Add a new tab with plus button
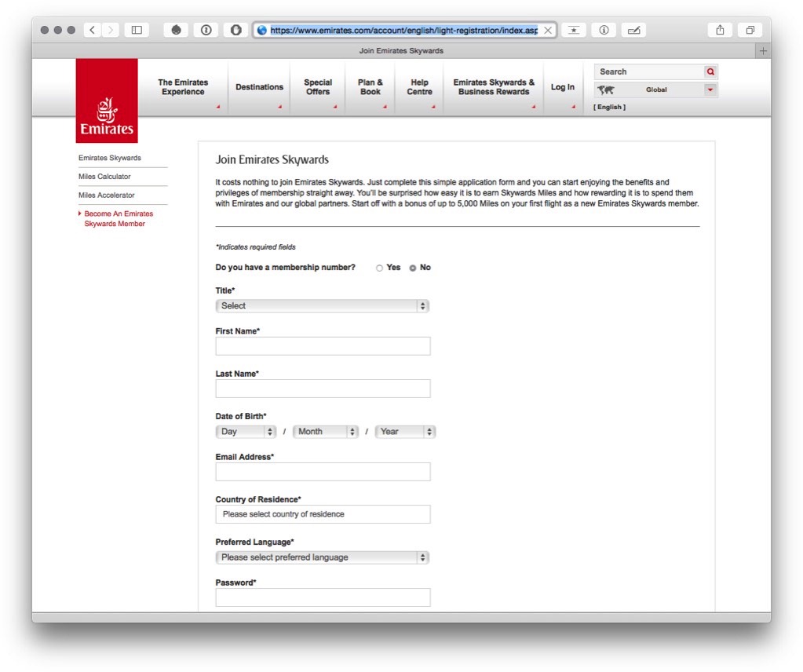The width and height of the screenshot is (803, 672). coord(763,51)
